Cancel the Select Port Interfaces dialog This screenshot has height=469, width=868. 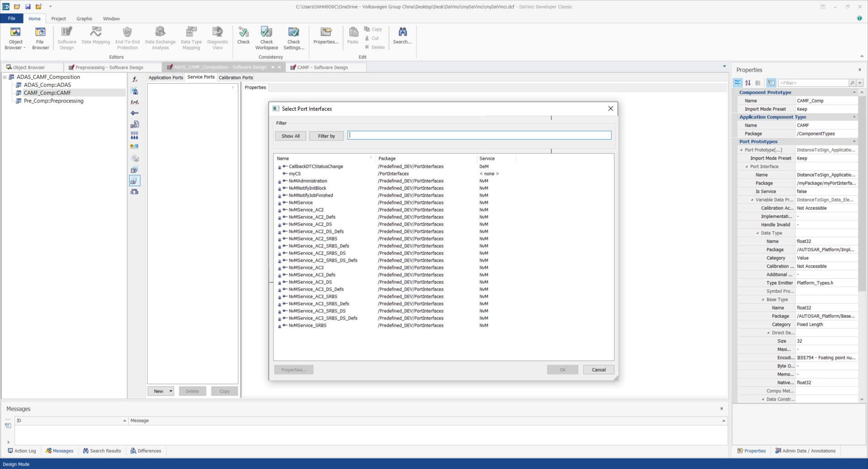[598, 370]
